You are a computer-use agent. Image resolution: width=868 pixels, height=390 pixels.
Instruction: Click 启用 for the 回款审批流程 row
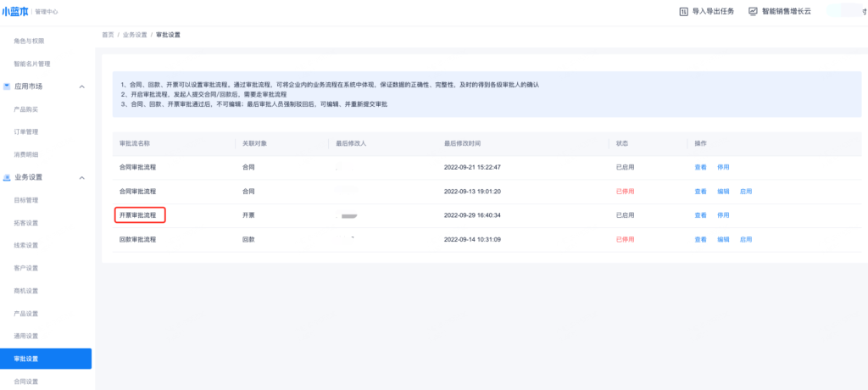[x=746, y=239]
